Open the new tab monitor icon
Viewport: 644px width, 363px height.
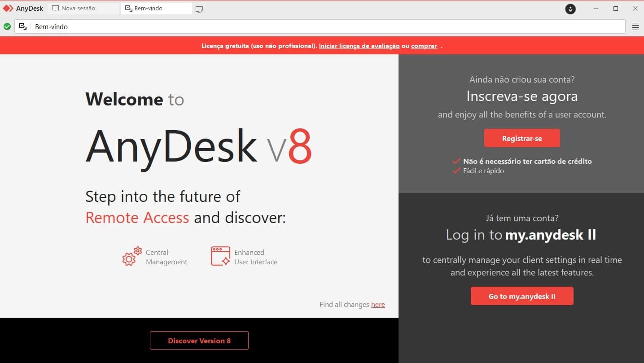coord(199,9)
